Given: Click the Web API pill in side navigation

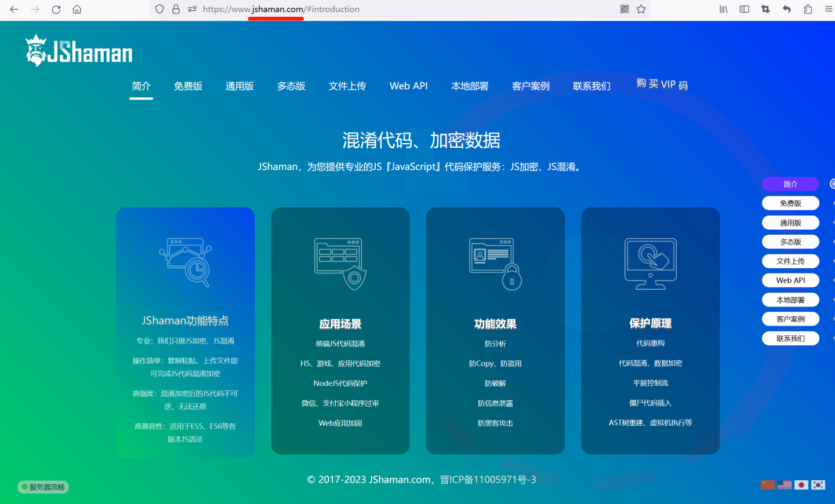Looking at the screenshot, I should [x=790, y=280].
